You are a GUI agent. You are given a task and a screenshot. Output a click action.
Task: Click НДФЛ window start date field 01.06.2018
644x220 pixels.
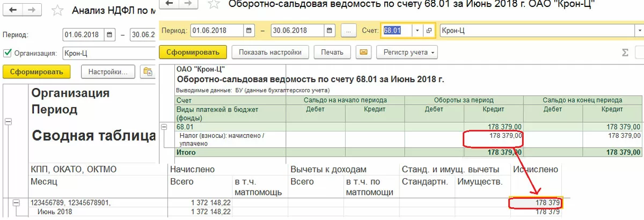[x=84, y=35]
